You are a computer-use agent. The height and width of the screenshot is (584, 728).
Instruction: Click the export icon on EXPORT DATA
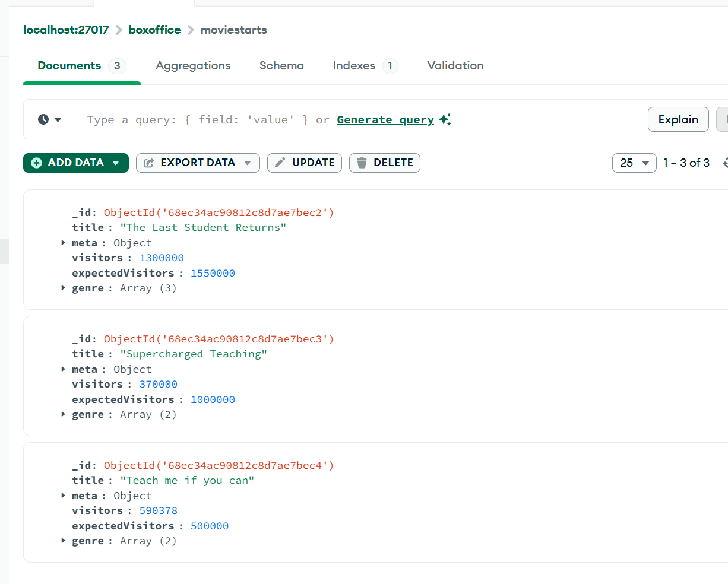[149, 163]
